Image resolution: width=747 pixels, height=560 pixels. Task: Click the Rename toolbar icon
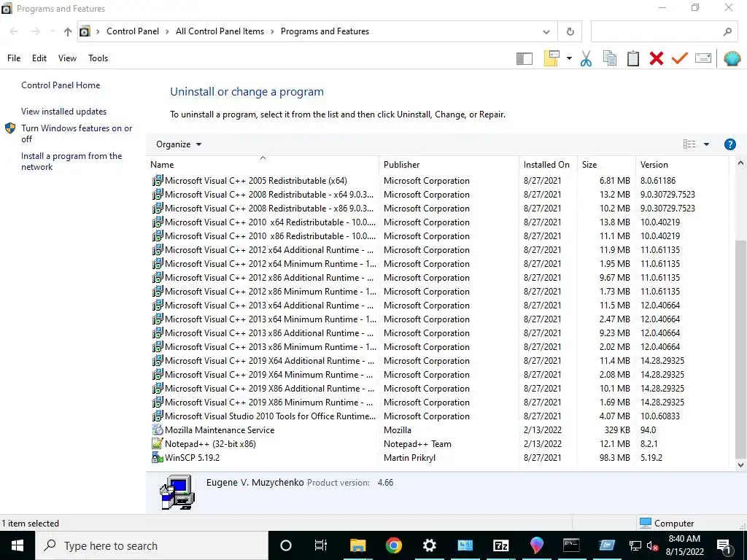tap(703, 58)
